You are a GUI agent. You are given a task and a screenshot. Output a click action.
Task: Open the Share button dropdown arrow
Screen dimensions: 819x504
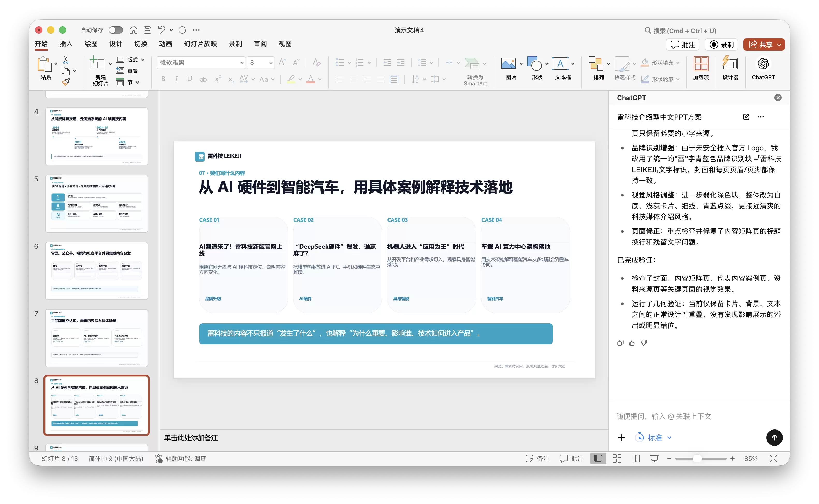click(779, 44)
